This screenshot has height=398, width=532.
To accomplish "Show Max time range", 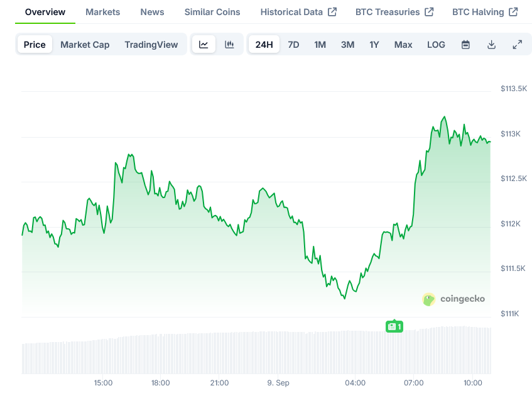I will point(403,45).
